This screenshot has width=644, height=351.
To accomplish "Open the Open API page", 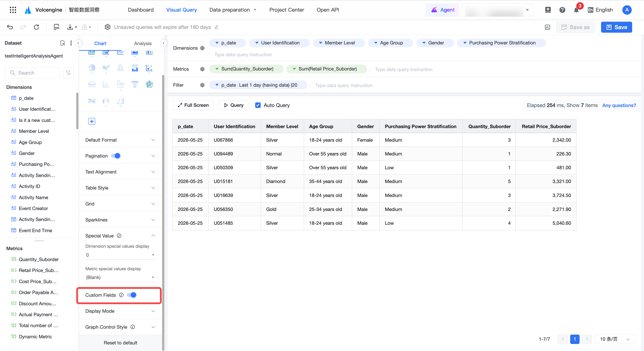I will (328, 10).
